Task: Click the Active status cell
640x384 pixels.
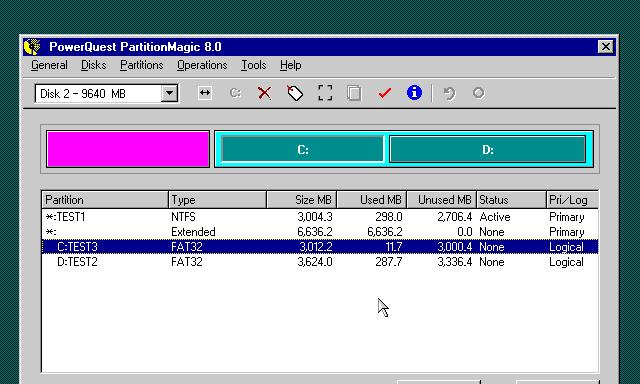Action: click(495, 217)
